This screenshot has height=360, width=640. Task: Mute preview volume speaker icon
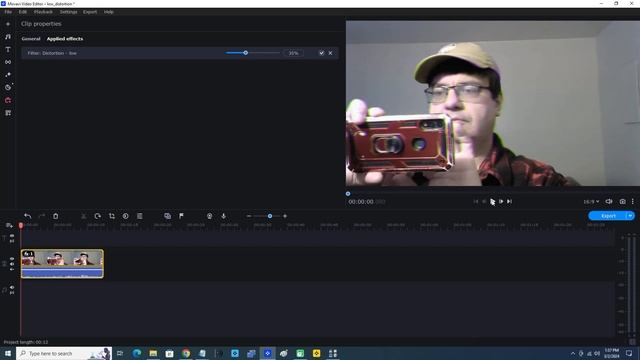(609, 201)
